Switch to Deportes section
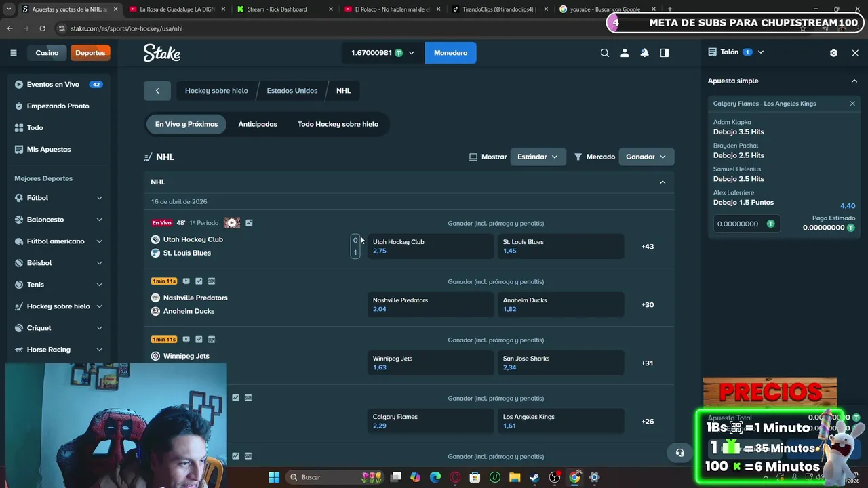868x488 pixels. click(90, 53)
